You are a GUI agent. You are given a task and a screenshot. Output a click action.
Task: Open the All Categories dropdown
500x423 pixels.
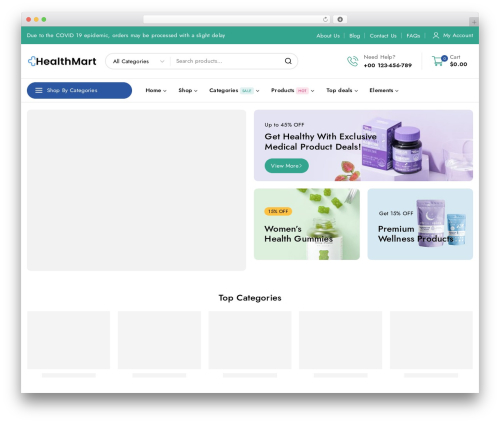coord(138,61)
